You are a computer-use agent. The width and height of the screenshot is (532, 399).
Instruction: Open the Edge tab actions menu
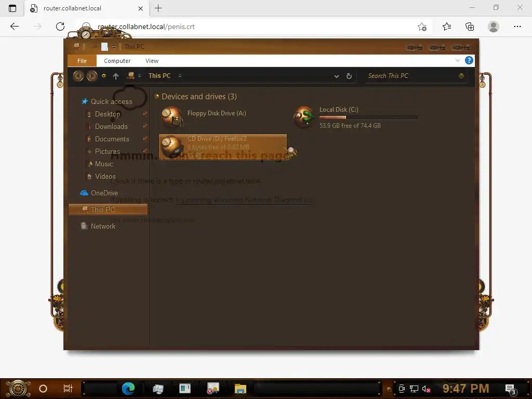12,8
